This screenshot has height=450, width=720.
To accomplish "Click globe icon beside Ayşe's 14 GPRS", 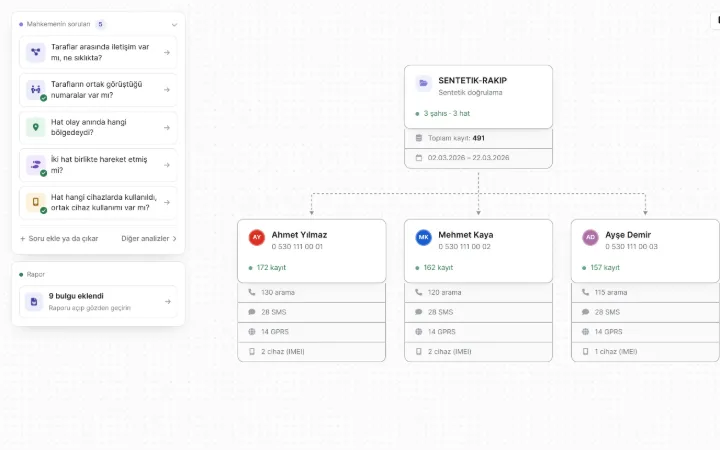I will [x=585, y=332].
